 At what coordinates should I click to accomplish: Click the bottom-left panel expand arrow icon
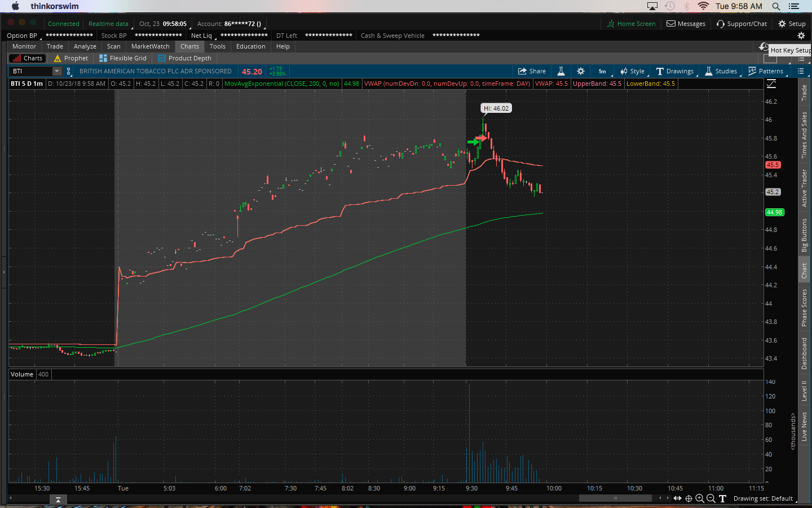[x=58, y=500]
